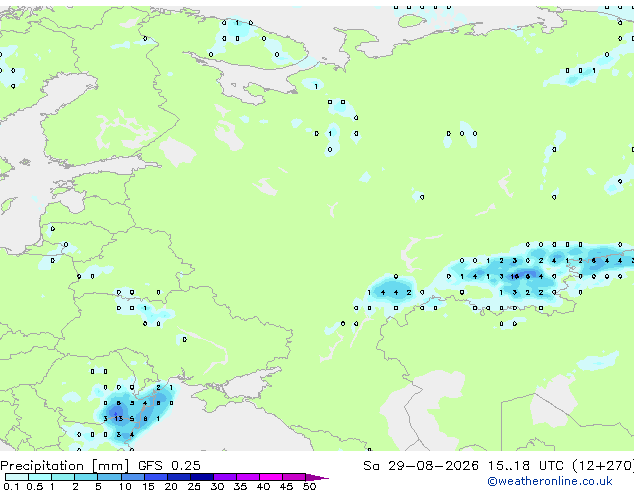This screenshot has width=634, height=490.
Task: Click the '0.1' legend scale label
Action: 11,486
